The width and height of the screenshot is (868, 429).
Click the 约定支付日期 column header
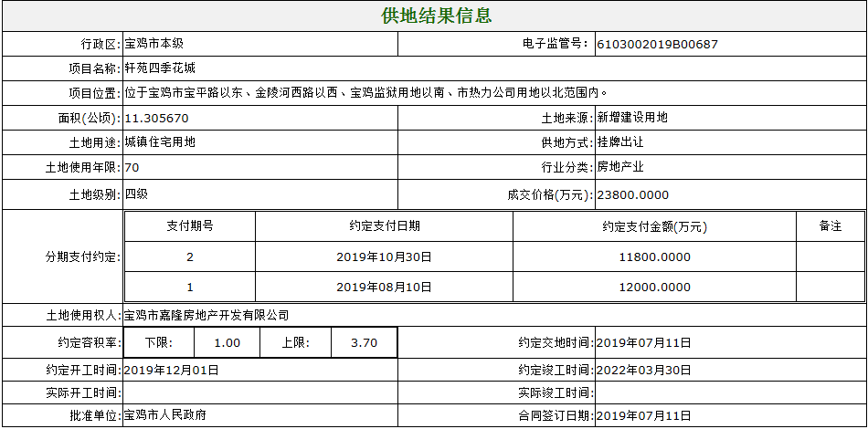pos(384,226)
